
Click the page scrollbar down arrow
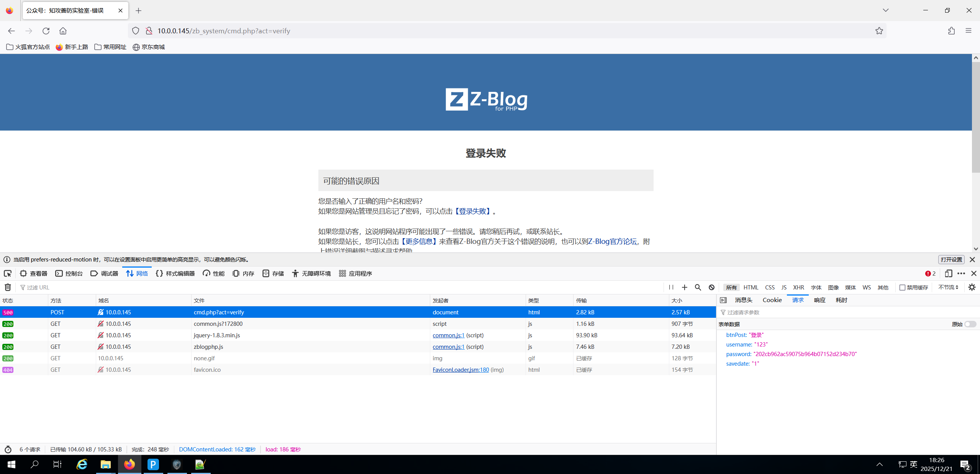tap(976, 249)
